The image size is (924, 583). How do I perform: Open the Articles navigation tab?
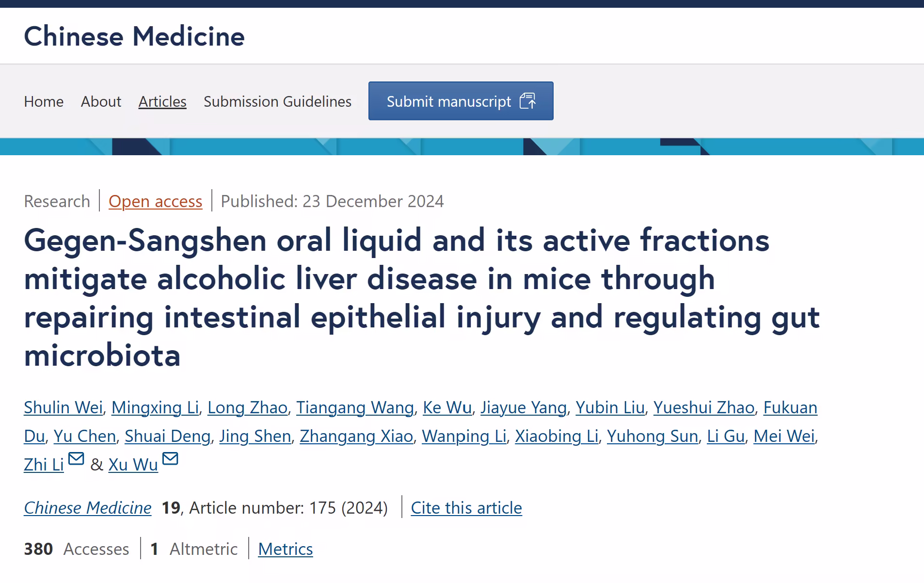(162, 101)
